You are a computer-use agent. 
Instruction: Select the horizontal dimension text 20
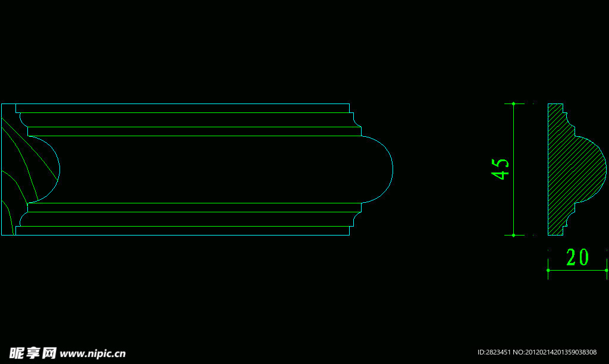577,258
